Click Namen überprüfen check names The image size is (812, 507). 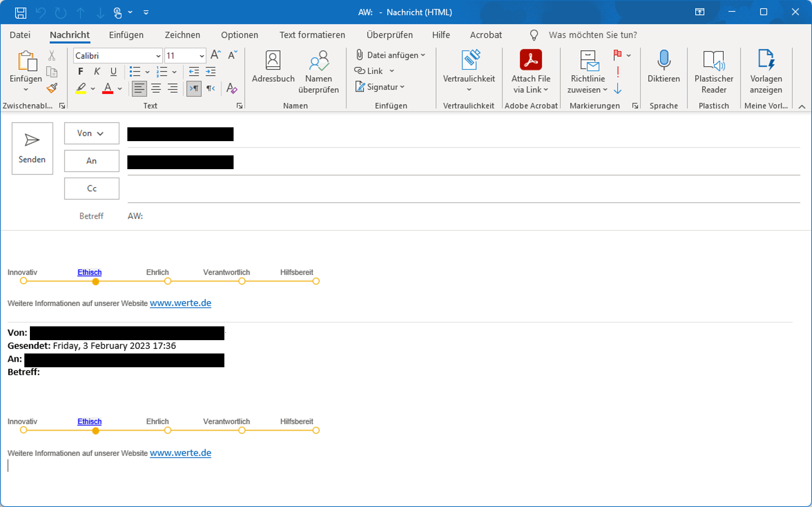(319, 72)
